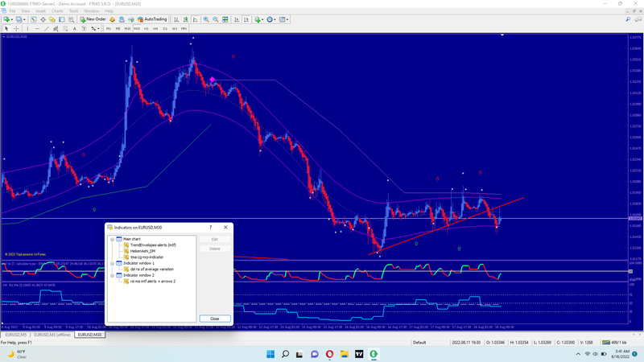This screenshot has height=362, width=644.
Task: Select HeikenAshi_DM indicator in list
Action: (142, 251)
